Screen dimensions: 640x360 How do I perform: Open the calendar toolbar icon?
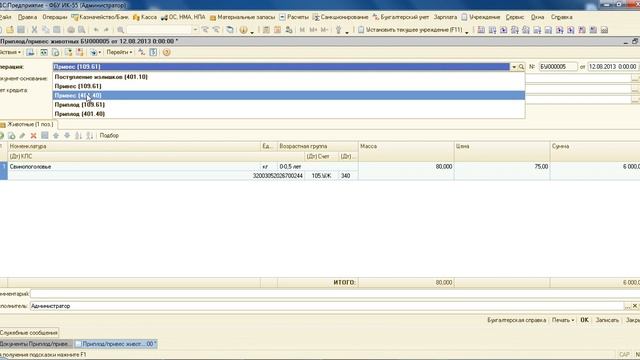(278, 30)
